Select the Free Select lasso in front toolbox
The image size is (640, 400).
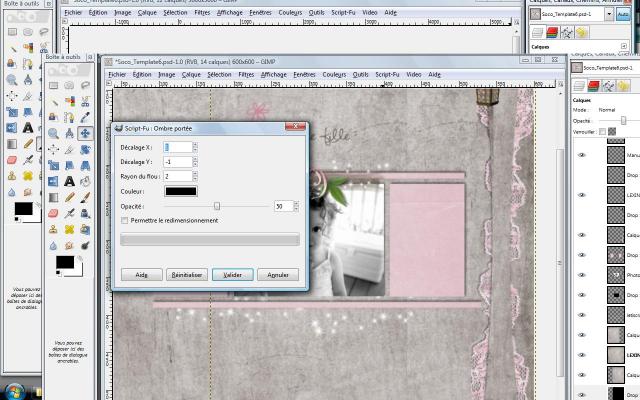pyautogui.click(x=85, y=85)
